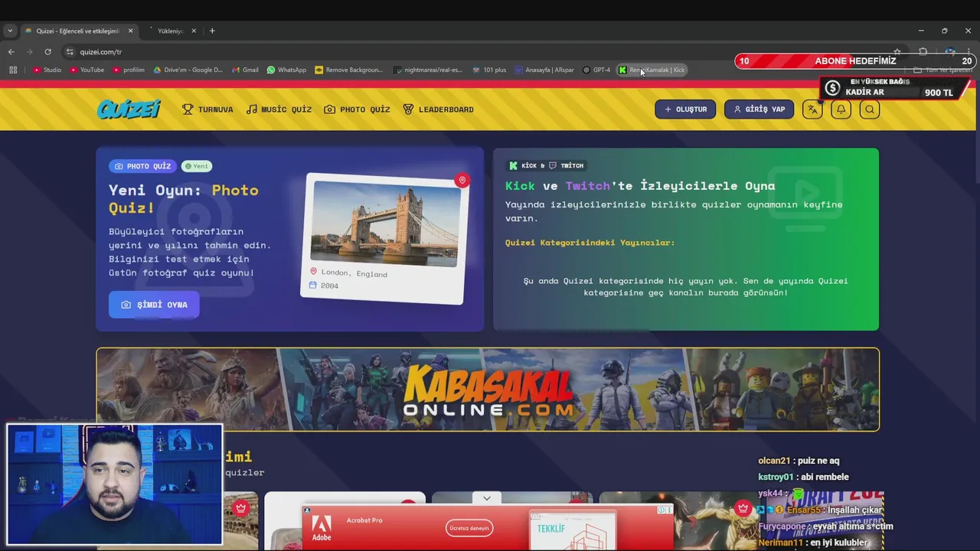
Task: Open the notifications bell
Action: 841,109
